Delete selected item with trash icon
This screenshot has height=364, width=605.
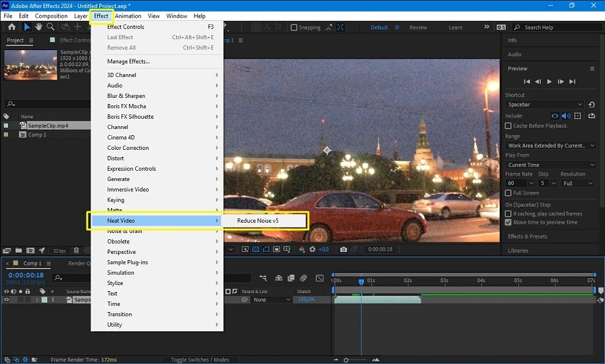point(76,251)
